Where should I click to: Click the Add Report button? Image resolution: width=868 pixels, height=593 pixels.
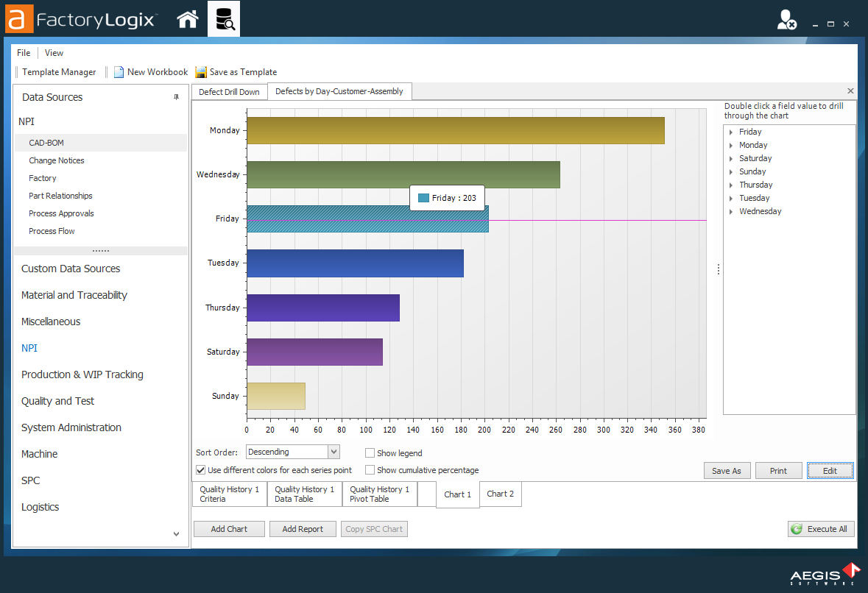[303, 528]
